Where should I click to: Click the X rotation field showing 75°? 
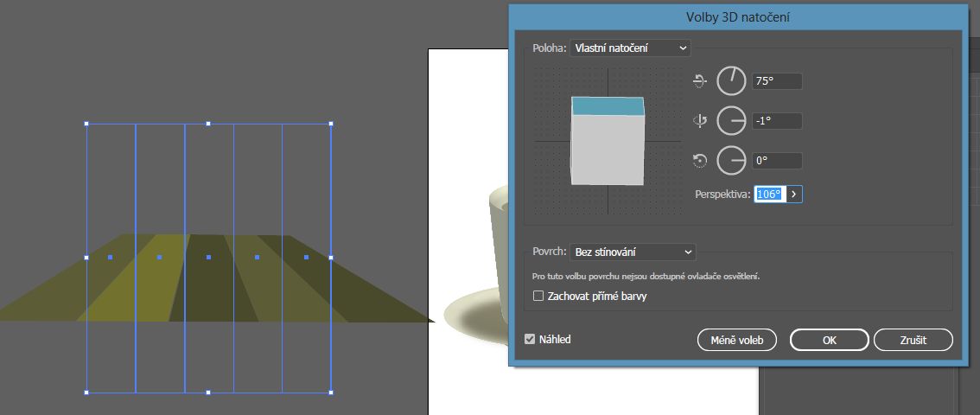pyautogui.click(x=777, y=81)
